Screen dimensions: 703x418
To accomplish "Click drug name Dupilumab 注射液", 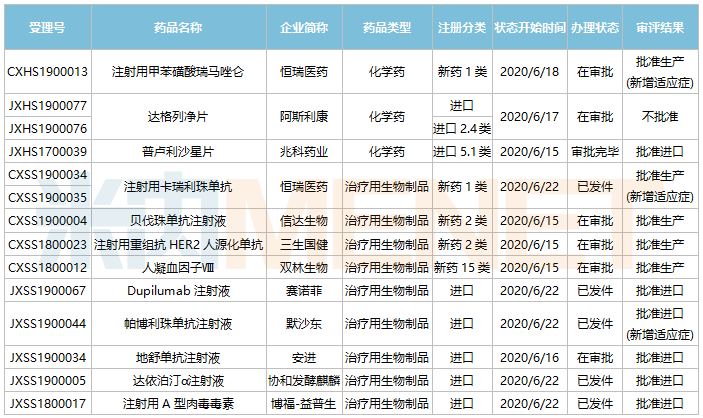I will [178, 291].
